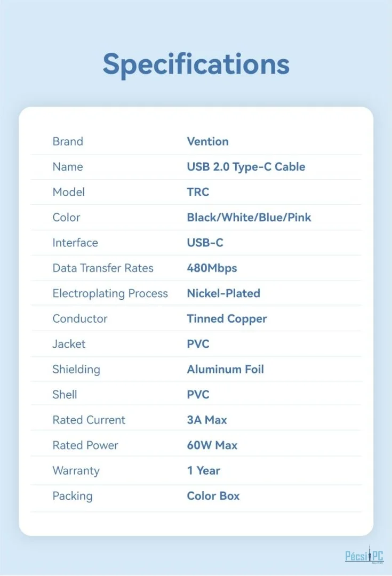
Task: Click the TRC model value
Action: pyautogui.click(x=198, y=192)
